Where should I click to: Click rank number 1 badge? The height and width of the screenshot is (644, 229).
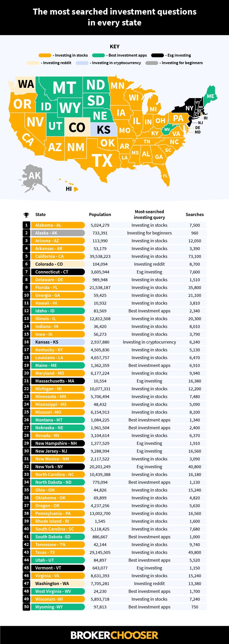pos(26,225)
